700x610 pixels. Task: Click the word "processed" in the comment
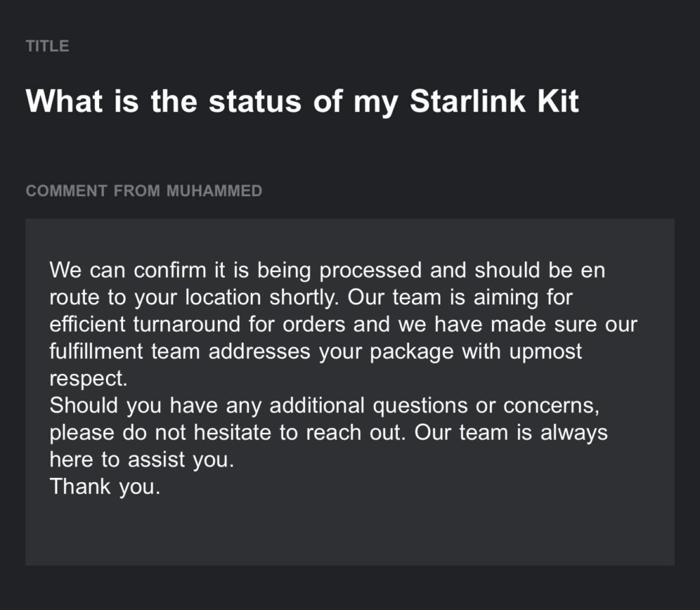tap(371, 270)
